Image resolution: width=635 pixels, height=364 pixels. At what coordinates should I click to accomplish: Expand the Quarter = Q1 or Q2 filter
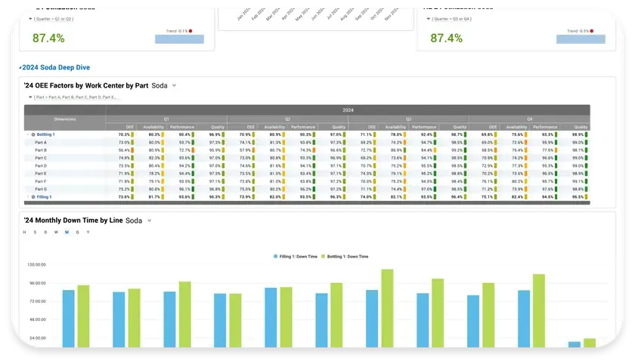30,19
